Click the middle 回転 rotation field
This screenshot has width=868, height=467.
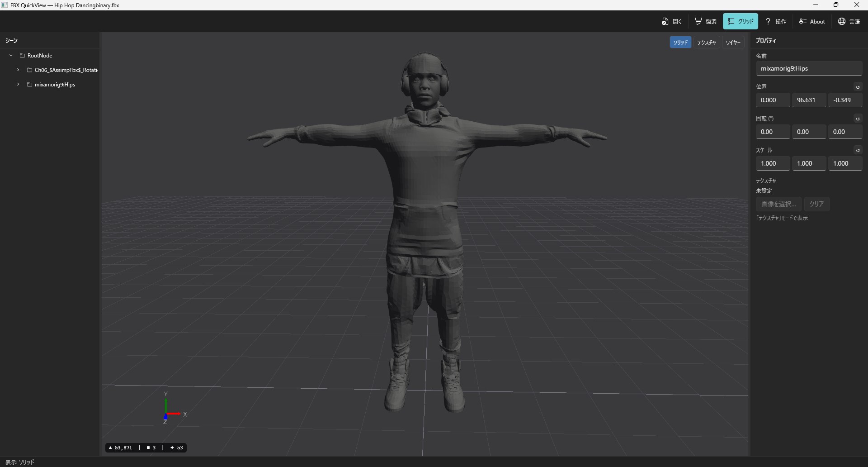[809, 132]
